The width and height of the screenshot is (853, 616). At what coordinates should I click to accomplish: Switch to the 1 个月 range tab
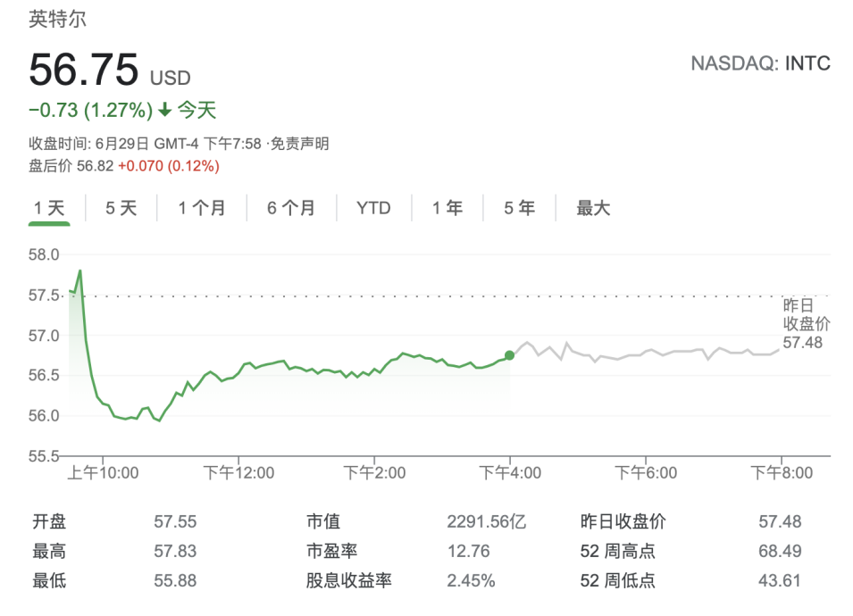(x=202, y=208)
